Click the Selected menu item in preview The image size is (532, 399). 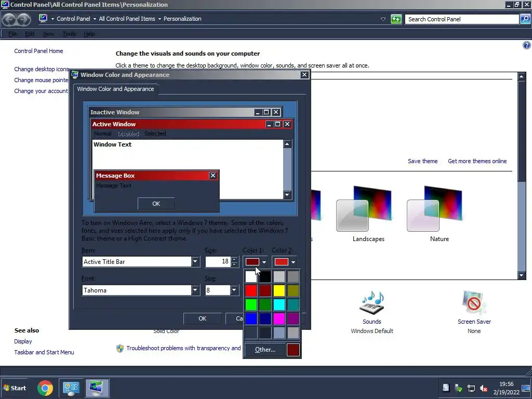(x=155, y=134)
